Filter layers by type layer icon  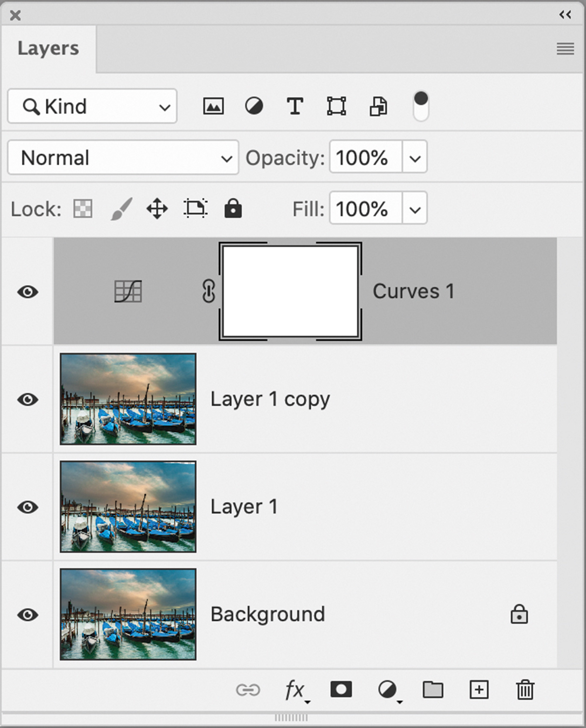pyautogui.click(x=295, y=106)
